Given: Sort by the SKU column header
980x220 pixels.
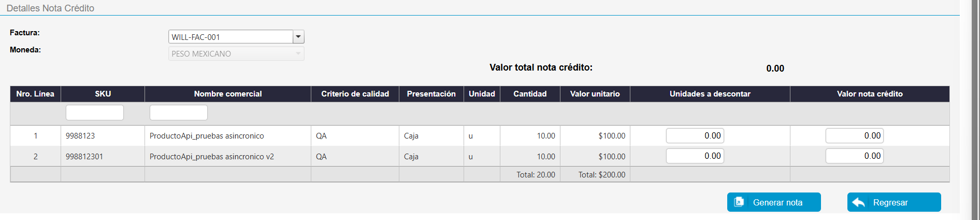Looking at the screenshot, I should tap(103, 94).
